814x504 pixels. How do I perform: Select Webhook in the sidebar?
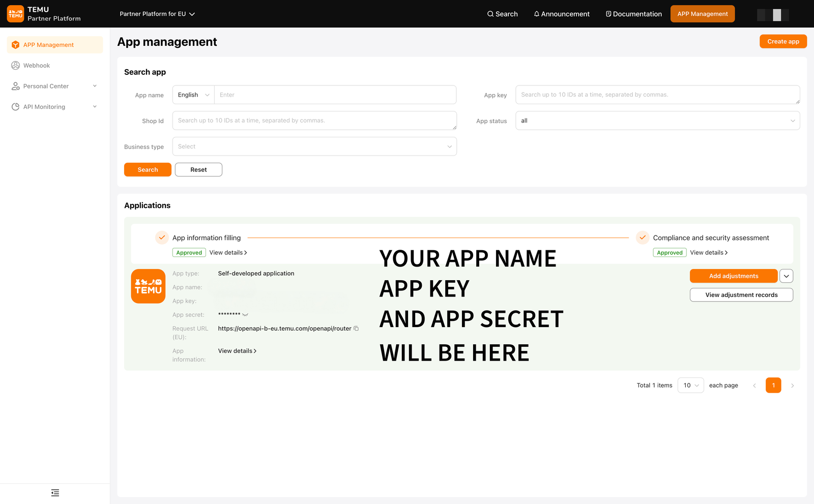55,66
